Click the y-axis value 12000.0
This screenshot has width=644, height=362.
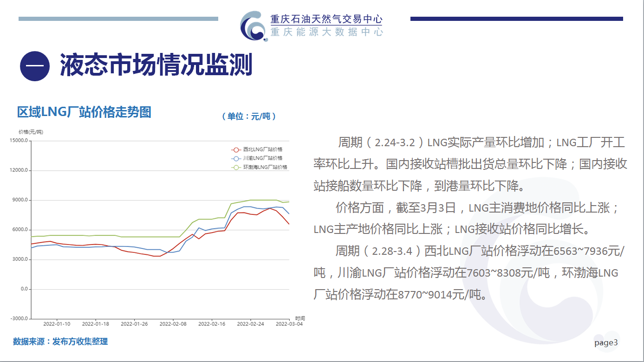pyautogui.click(x=19, y=170)
